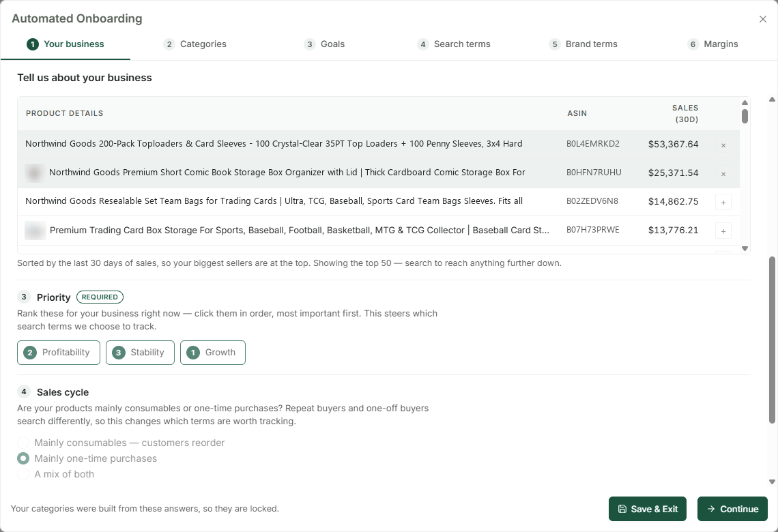
Task: Click the Premium Trading Card Box thumbnail
Action: (35, 231)
